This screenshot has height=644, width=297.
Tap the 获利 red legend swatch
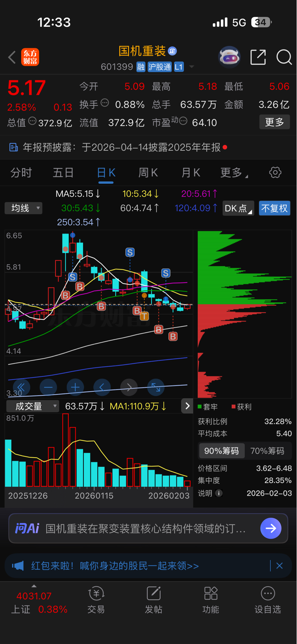(233, 407)
